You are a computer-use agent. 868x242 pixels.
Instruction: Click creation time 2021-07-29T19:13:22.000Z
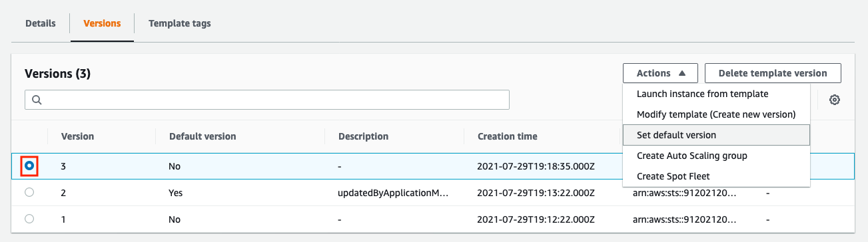536,193
